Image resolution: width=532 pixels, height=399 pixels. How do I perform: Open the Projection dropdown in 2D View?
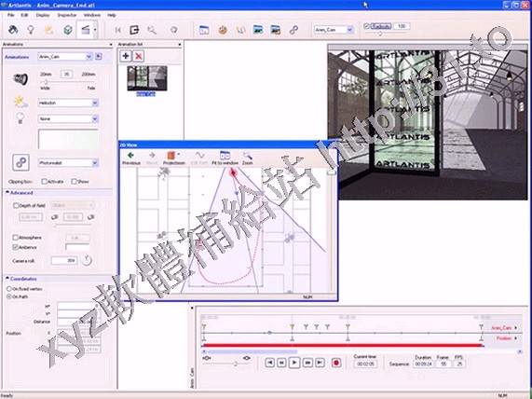coord(173,158)
